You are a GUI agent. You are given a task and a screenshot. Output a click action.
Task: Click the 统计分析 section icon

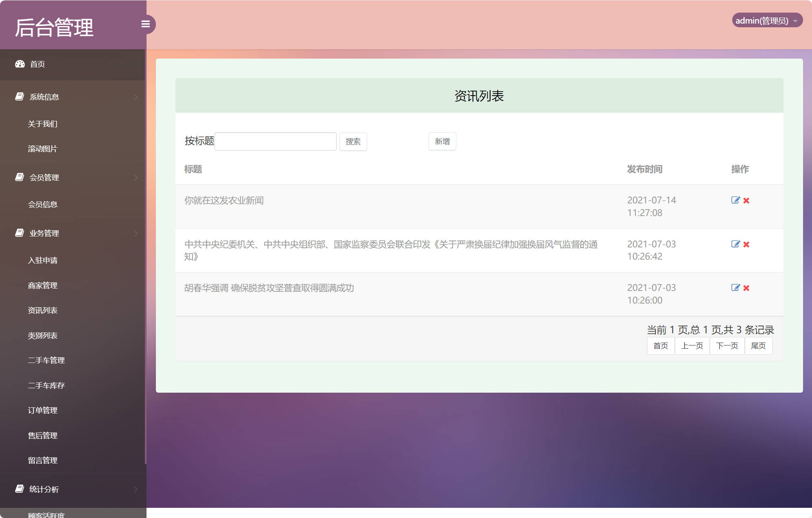(19, 489)
